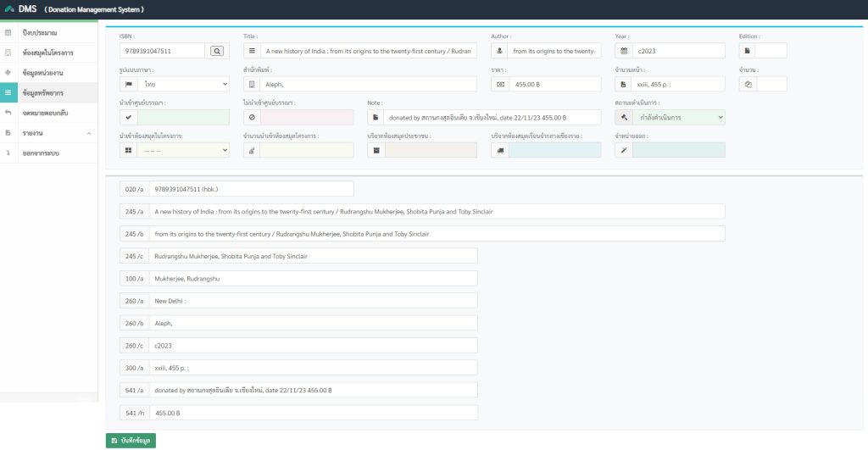Click the archive box icon in beige field

point(376,150)
